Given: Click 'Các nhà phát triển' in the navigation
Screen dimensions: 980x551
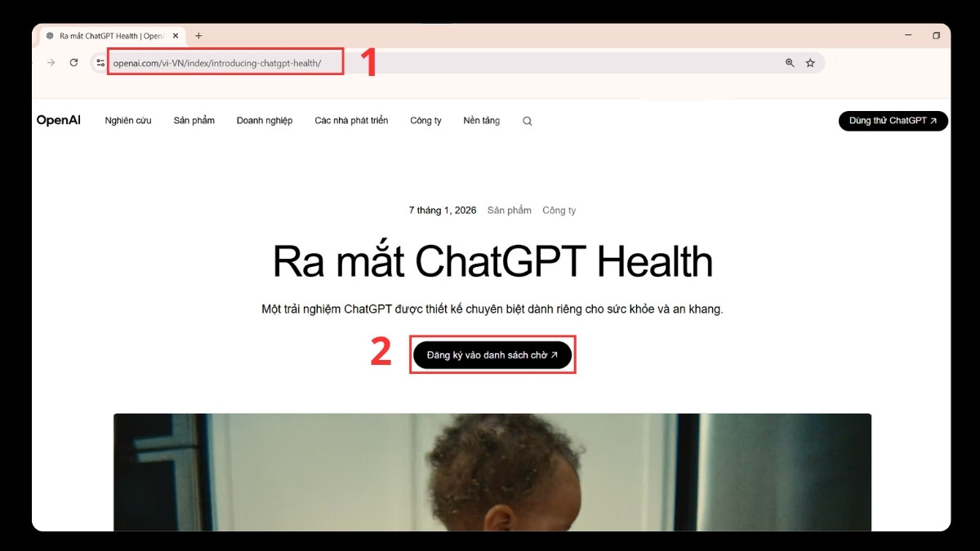Looking at the screenshot, I should tap(351, 120).
